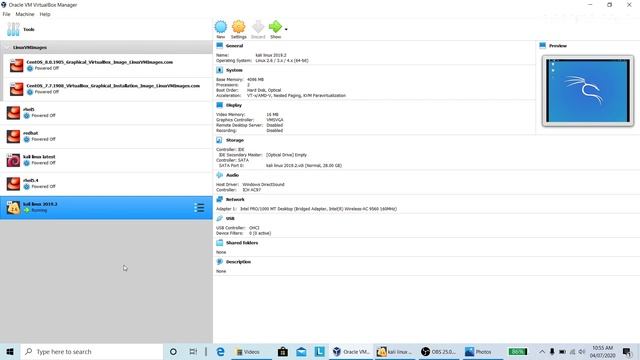Click the System section header icon
640x360 pixels.
220,70
